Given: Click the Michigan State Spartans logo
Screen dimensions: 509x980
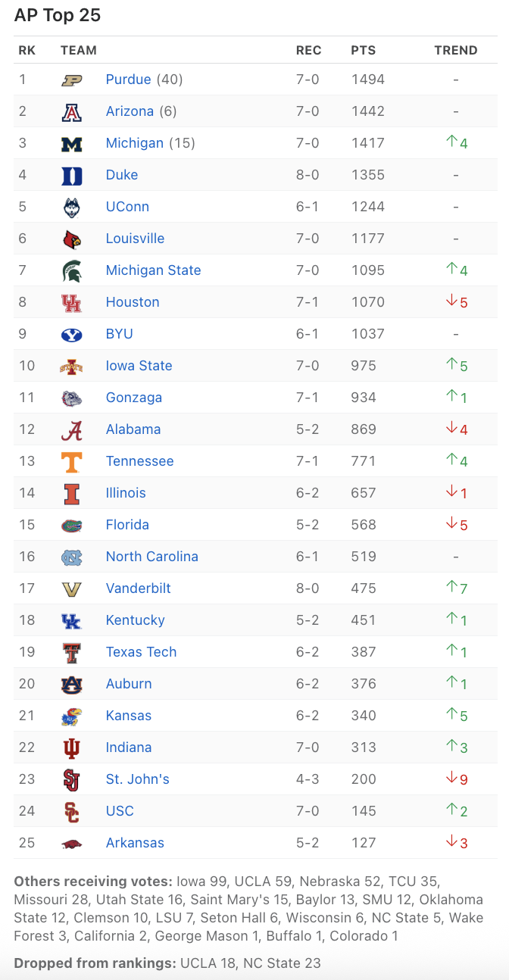Looking at the screenshot, I should [72, 270].
